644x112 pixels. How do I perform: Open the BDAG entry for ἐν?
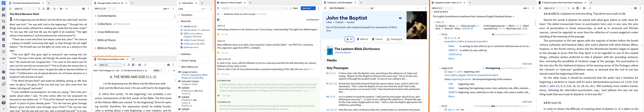451,46
